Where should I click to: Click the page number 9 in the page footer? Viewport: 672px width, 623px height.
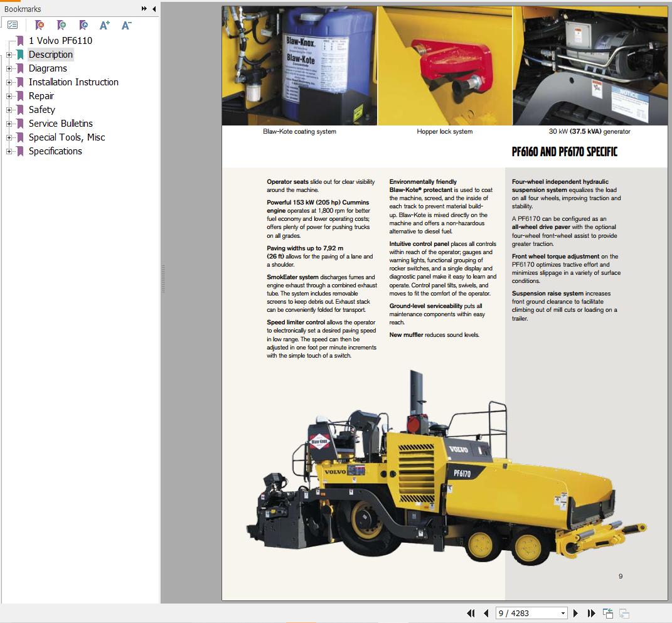coord(621,577)
